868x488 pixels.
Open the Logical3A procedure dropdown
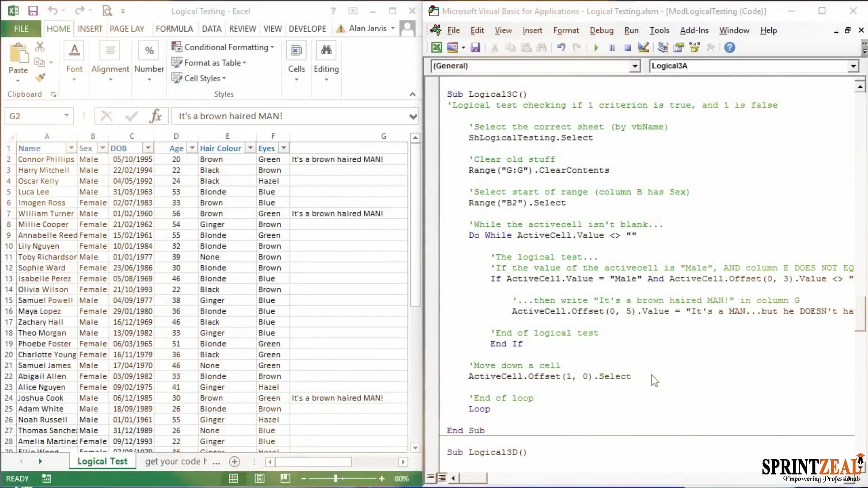tap(853, 66)
